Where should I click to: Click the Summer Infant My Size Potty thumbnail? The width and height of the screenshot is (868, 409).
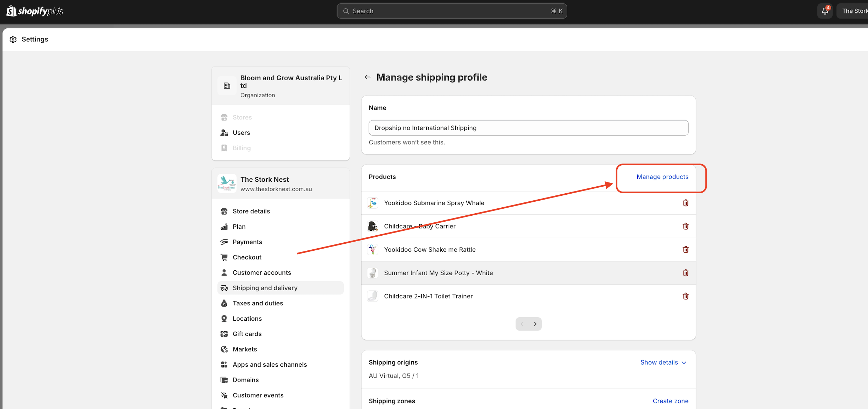[373, 273]
